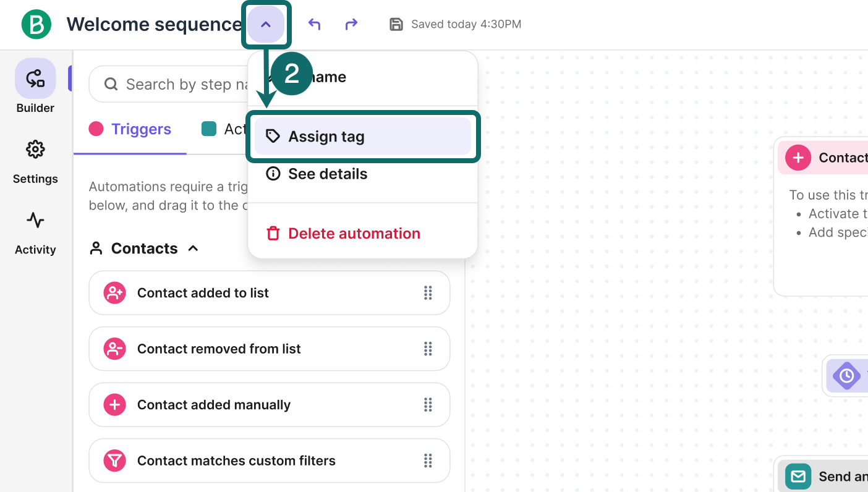Screen dimensions: 868x492
Task: Click the trash icon for Delete automation
Action: pos(273,234)
